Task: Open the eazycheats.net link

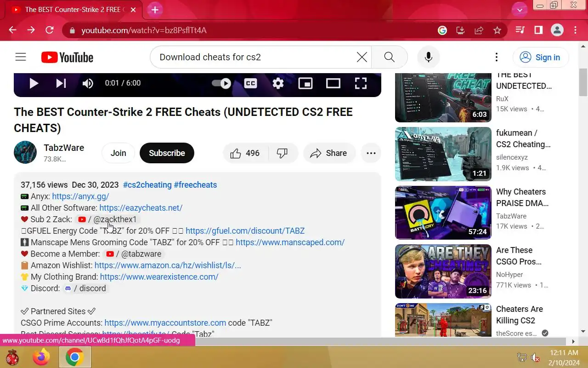Action: 141,208
